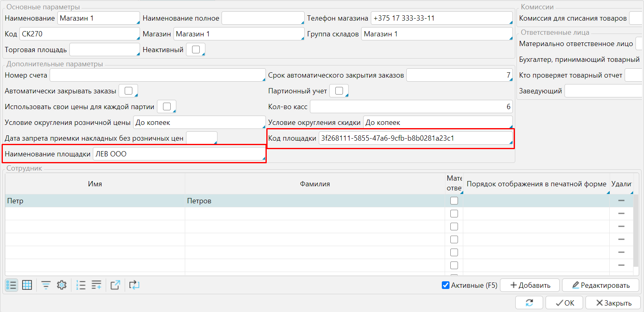Screen dimensions: 644x312
Task: Uncheck the Активные (F5) checkbox
Action: (x=446, y=285)
